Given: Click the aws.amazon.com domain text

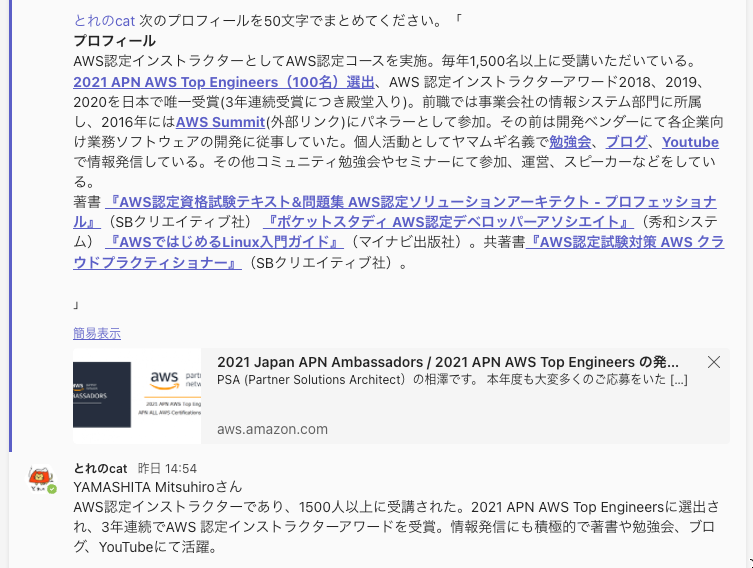Looking at the screenshot, I should [x=272, y=429].
